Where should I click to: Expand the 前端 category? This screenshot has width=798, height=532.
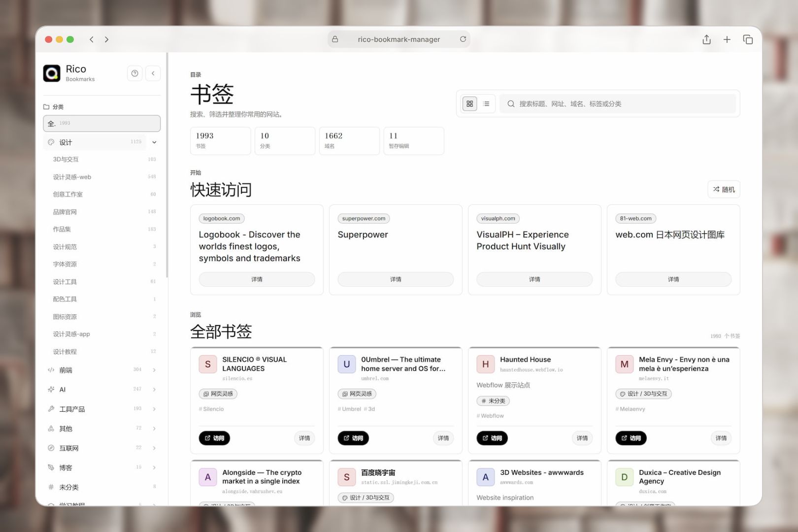click(x=154, y=370)
